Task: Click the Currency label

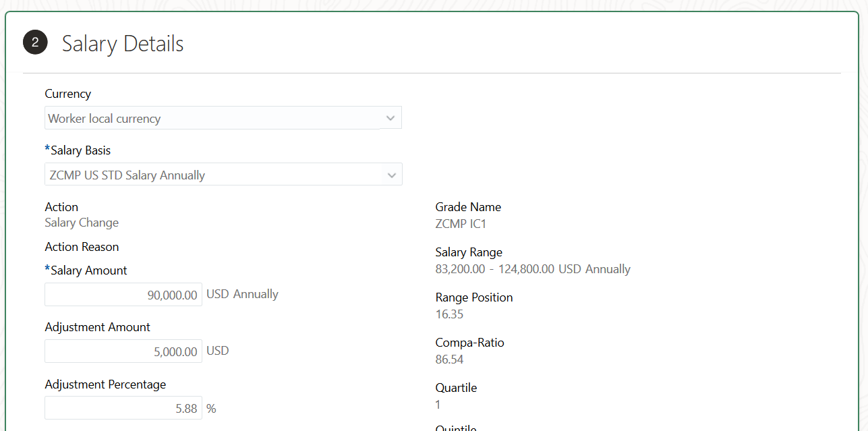Action: point(68,94)
